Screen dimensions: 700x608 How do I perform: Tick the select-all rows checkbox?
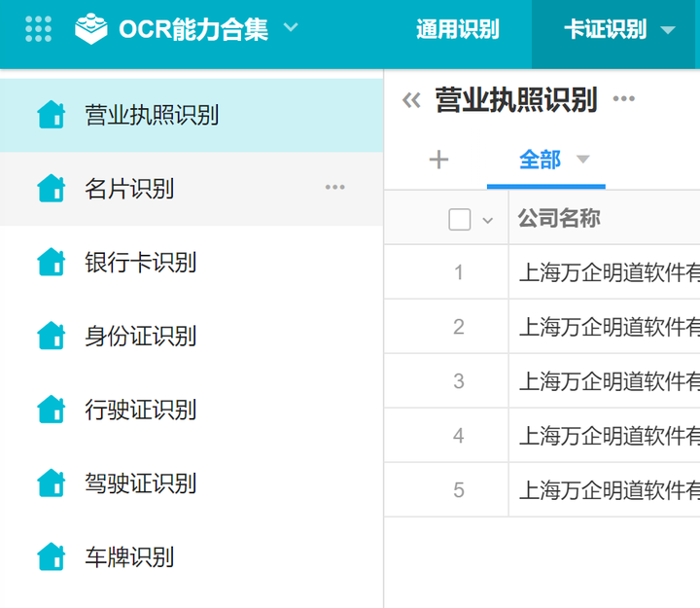pos(460,220)
